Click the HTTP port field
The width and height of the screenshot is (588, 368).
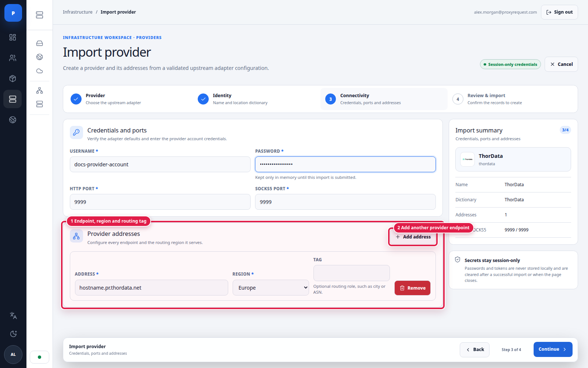[x=160, y=202]
